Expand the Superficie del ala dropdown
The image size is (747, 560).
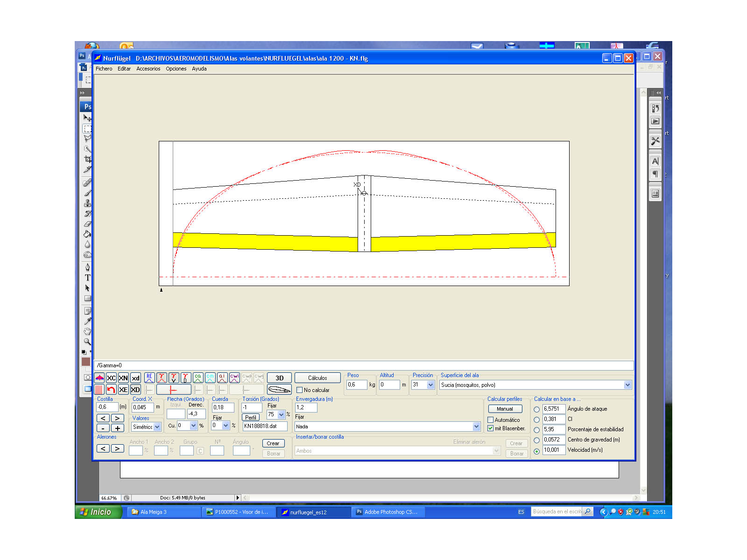tap(627, 385)
